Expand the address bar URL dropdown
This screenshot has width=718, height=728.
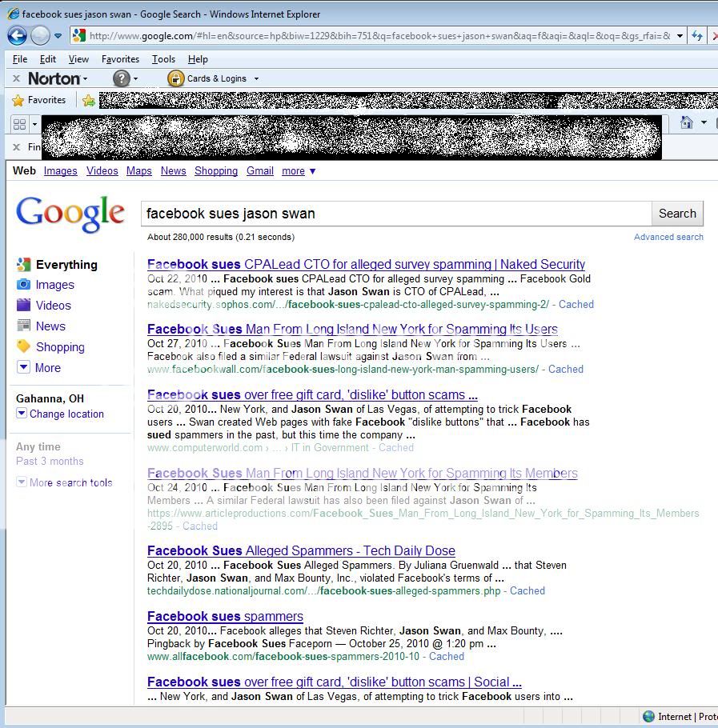[x=680, y=36]
